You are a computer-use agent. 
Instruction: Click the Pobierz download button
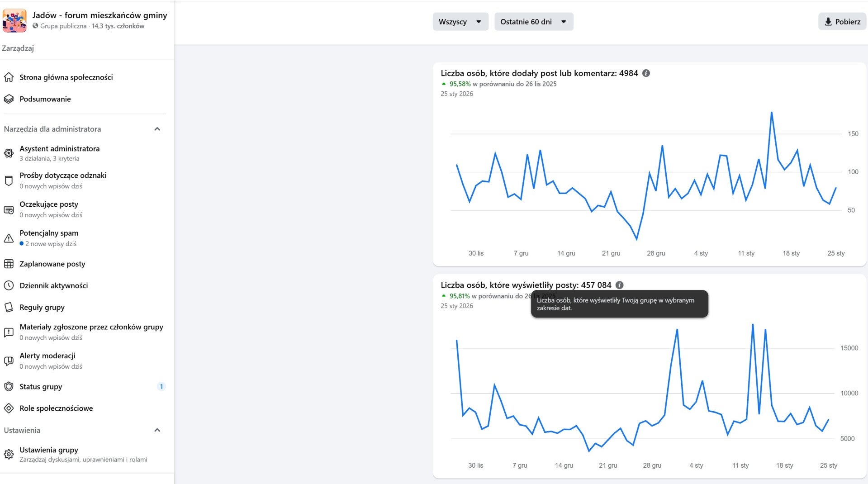pos(842,22)
